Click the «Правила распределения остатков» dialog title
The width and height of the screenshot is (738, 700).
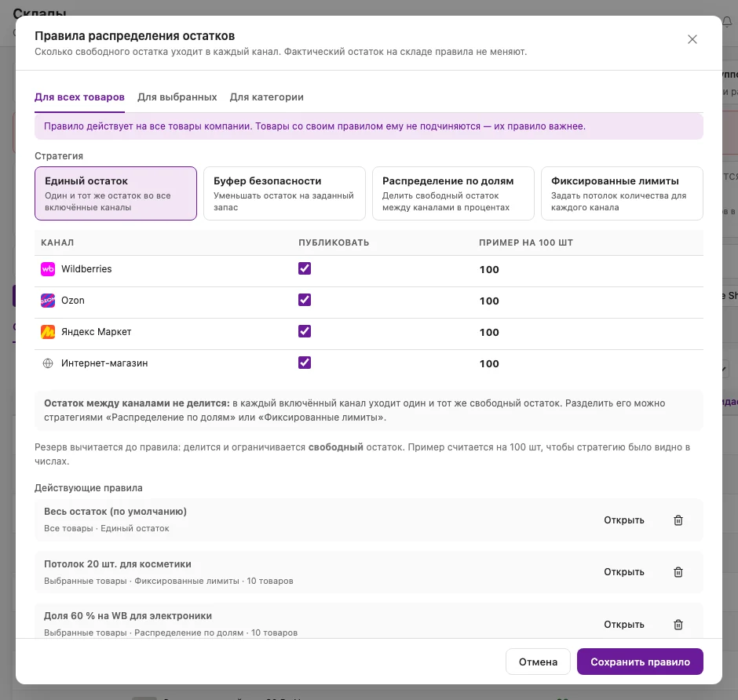[134, 36]
